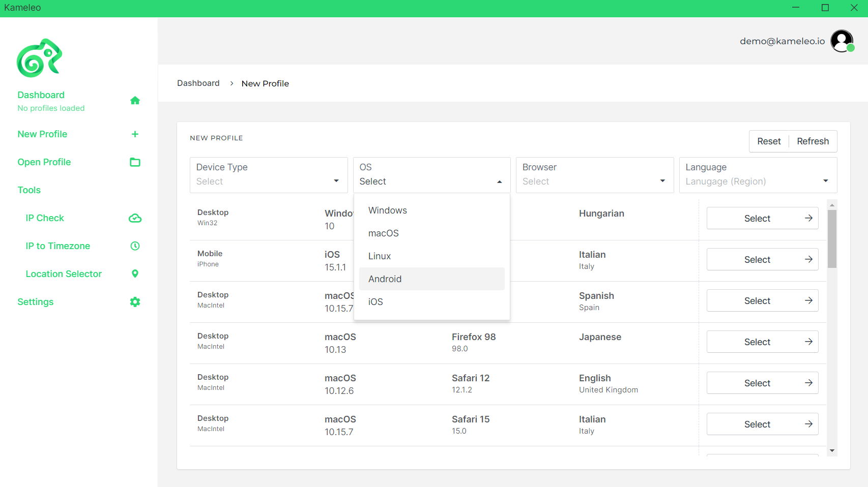Minimize the Kameleo window
This screenshot has width=868, height=487.
click(x=796, y=8)
